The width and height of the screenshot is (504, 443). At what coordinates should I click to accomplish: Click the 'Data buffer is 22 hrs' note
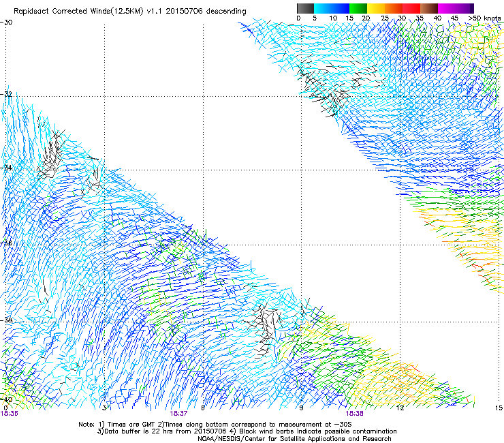[247, 431]
